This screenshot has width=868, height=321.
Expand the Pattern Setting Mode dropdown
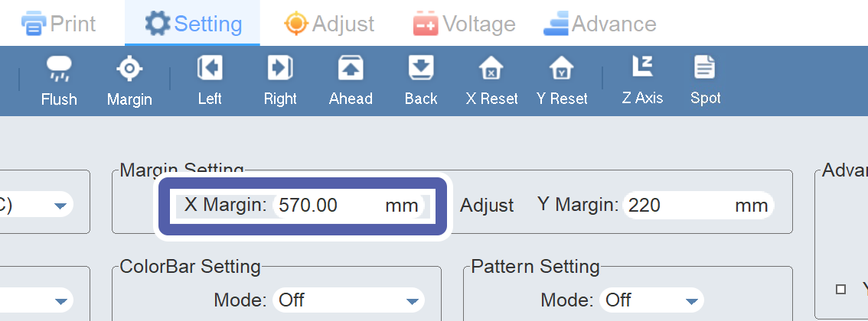pyautogui.click(x=692, y=300)
